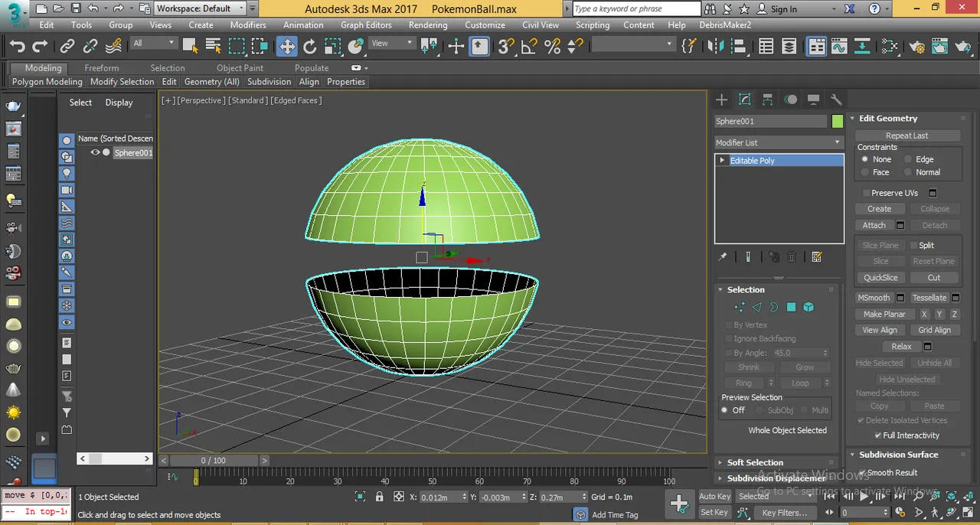Click the Repeat Last button

coord(907,135)
